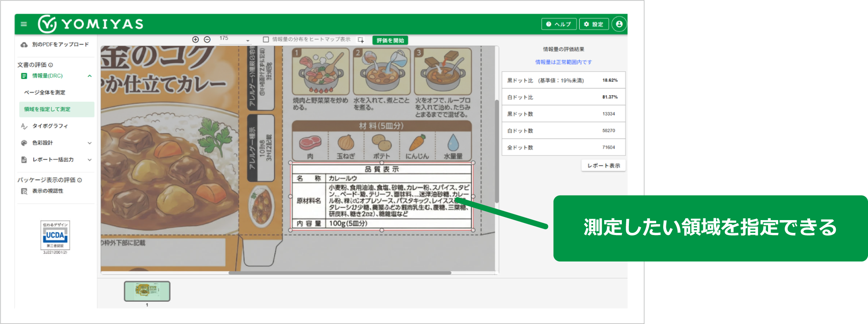Open the タイポグラフィ menu item
This screenshot has width=868, height=324.
click(50, 126)
